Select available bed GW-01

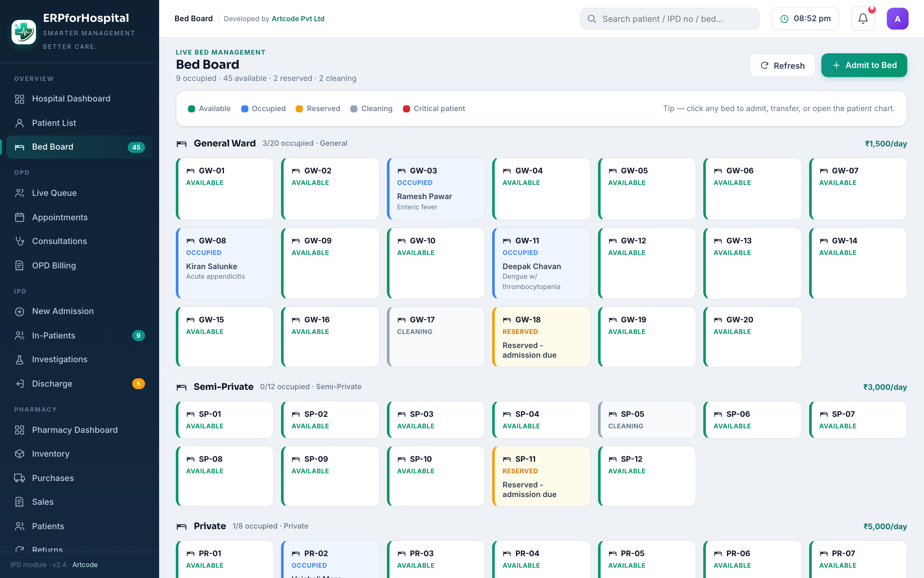[225, 189]
